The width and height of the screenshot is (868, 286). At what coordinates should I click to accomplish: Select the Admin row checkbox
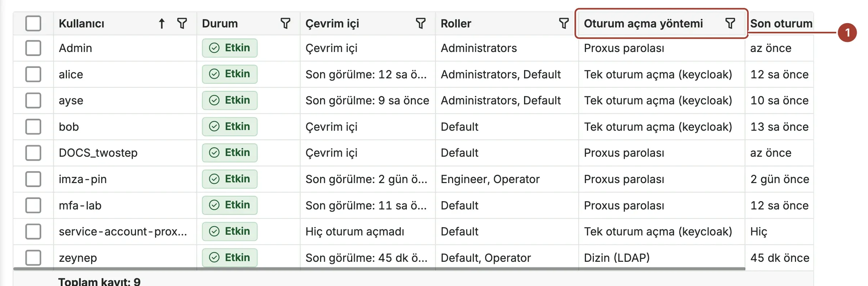coord(33,48)
